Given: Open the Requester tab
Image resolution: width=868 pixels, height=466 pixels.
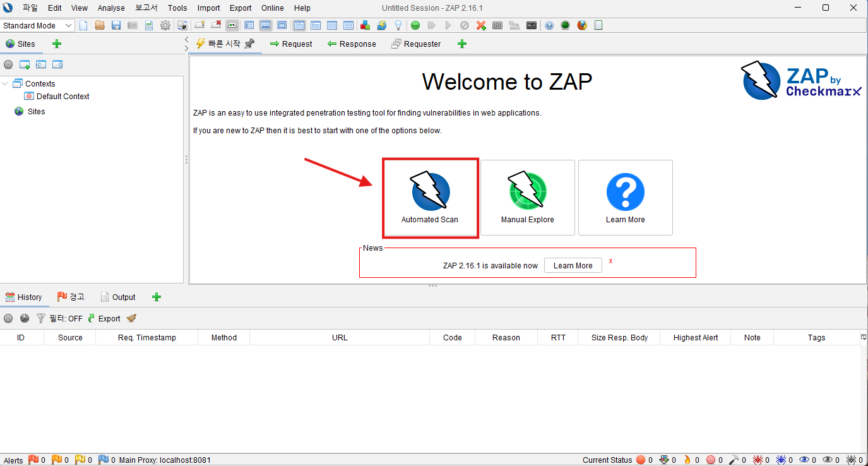Looking at the screenshot, I should [x=416, y=44].
